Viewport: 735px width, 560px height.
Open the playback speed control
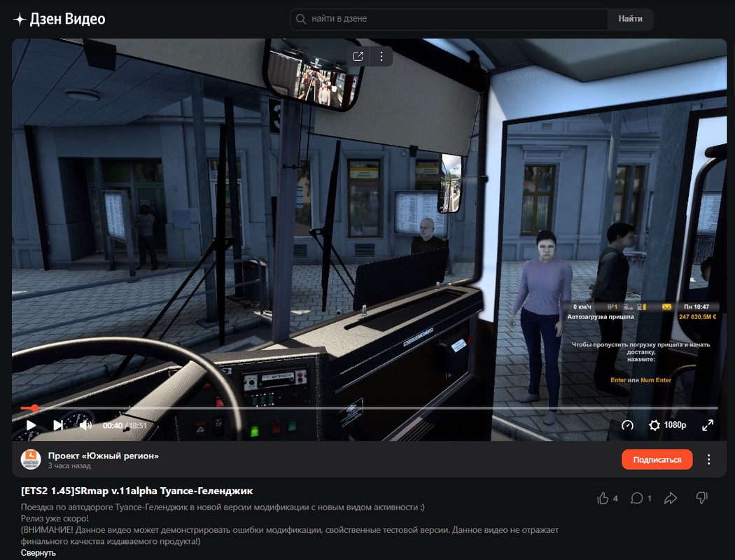tap(627, 425)
